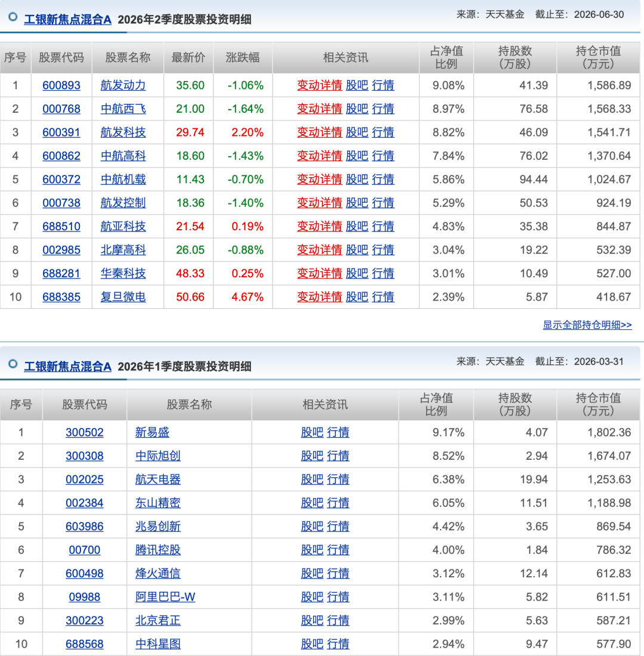Viewport: 644px width, 656px height.
Task: Open stock name 北京君正
Action: [158, 620]
